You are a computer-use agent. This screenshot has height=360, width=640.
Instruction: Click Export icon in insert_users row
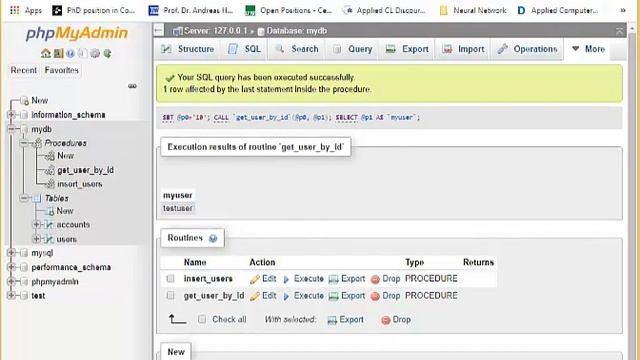click(333, 279)
